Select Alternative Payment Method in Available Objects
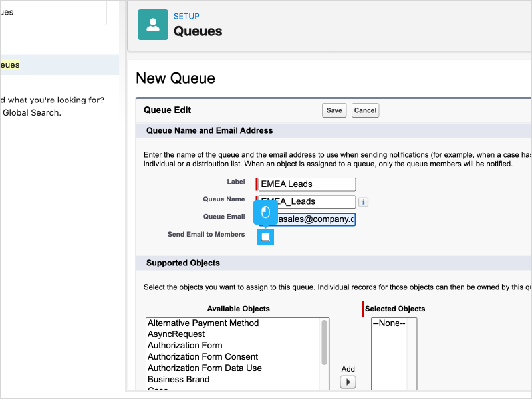532x399 pixels. coord(203,323)
